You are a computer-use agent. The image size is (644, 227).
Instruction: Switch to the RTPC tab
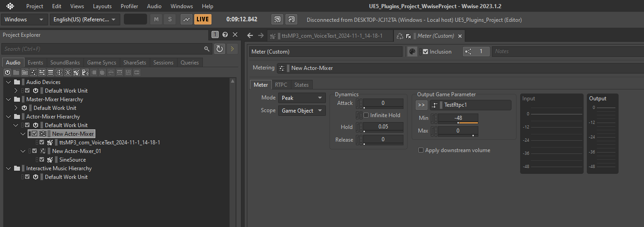[x=281, y=85]
